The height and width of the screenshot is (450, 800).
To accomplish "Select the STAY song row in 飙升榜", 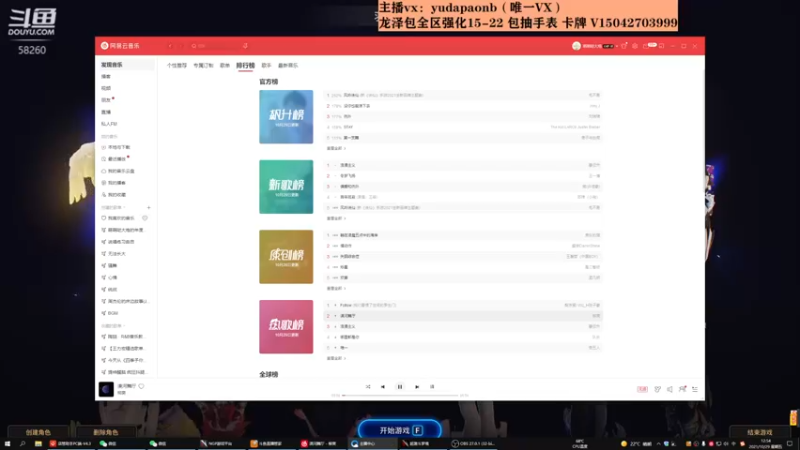I will click(463, 127).
